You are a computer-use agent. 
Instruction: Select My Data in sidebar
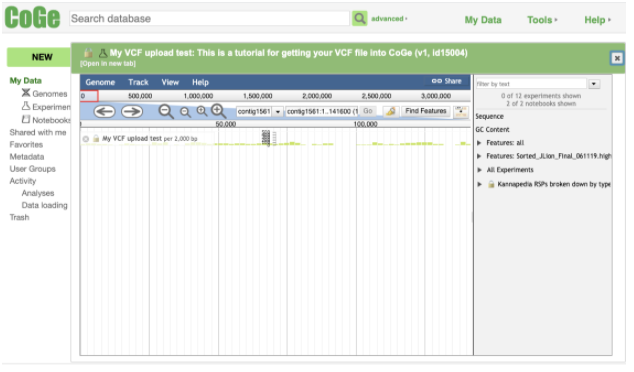coord(25,80)
